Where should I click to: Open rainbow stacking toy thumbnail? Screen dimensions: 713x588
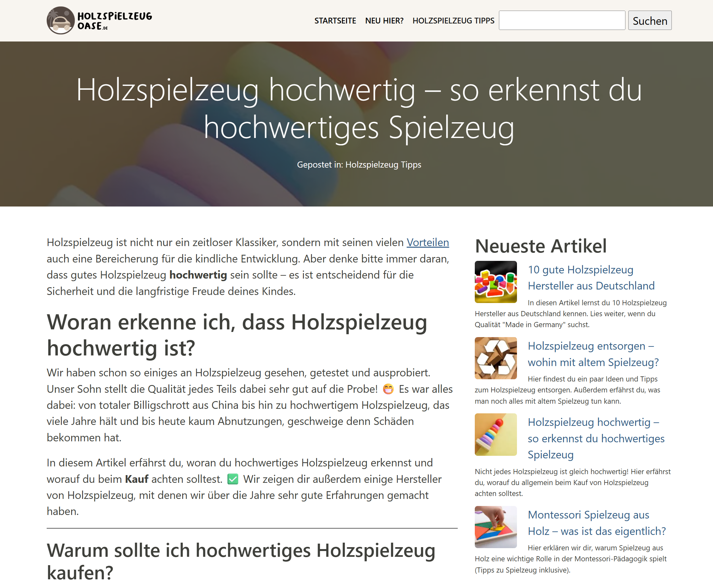tap(495, 434)
